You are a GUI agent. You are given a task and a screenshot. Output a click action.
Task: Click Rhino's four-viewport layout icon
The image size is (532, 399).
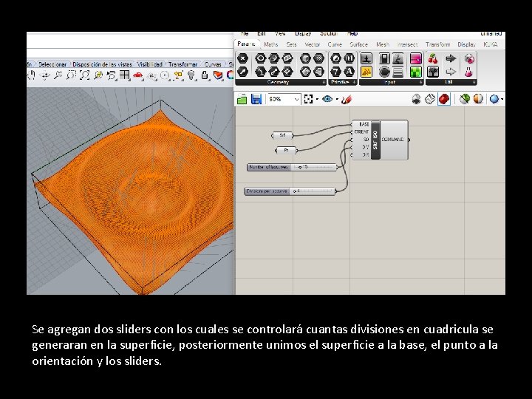point(125,75)
